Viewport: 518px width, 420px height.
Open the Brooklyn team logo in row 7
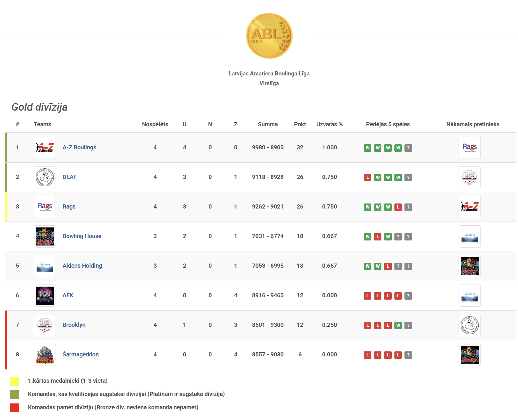pos(45,325)
